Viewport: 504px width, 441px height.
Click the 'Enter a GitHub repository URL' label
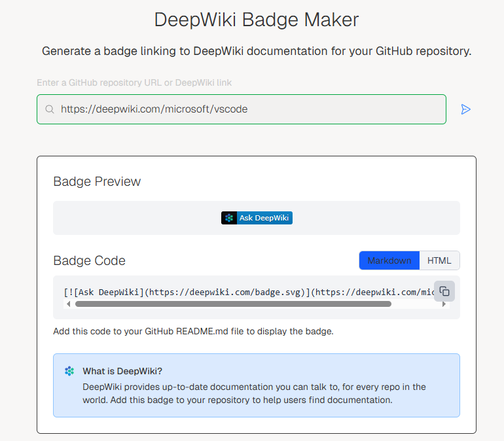pyautogui.click(x=134, y=83)
